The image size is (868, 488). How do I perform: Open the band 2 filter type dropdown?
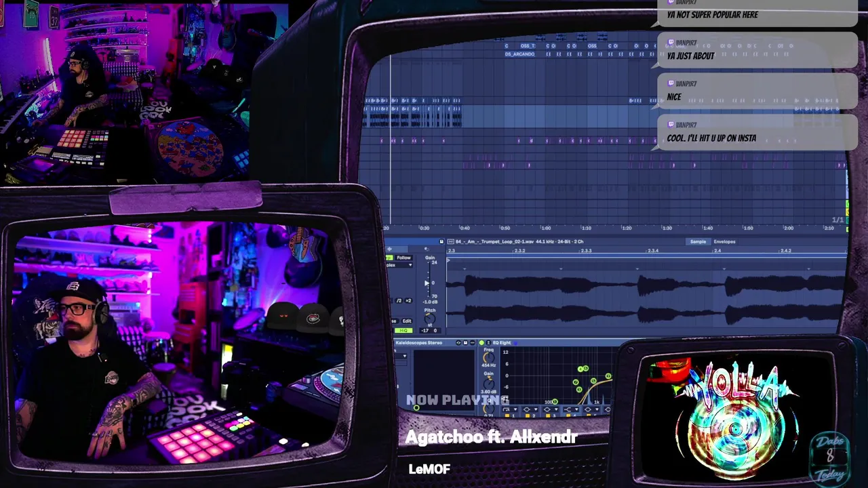click(x=530, y=409)
